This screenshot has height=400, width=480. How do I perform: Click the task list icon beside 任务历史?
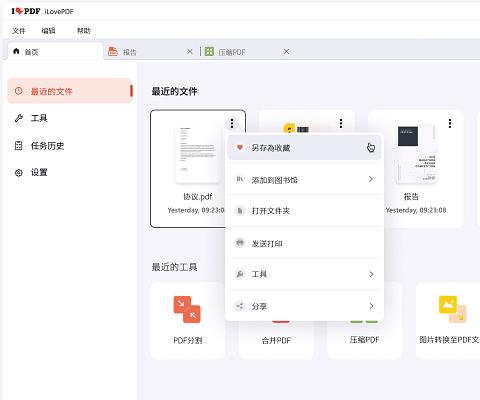pyautogui.click(x=19, y=146)
